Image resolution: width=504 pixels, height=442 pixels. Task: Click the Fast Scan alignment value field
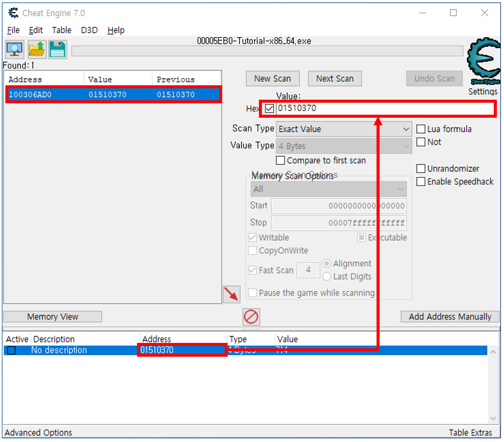tap(308, 270)
